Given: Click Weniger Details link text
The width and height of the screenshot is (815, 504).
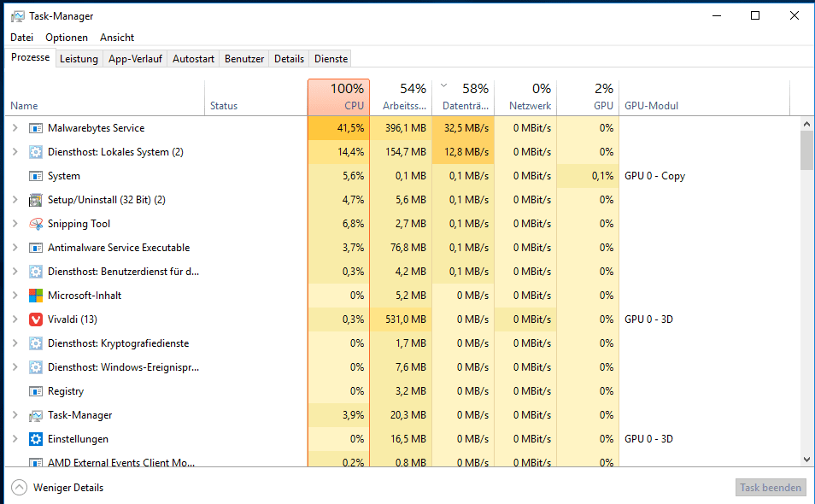Looking at the screenshot, I should coord(68,488).
